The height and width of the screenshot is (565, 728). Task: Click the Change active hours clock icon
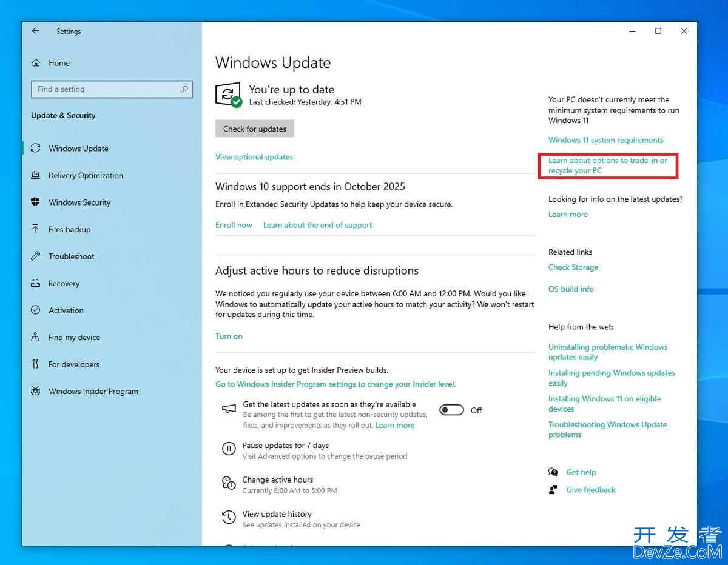coord(229,483)
